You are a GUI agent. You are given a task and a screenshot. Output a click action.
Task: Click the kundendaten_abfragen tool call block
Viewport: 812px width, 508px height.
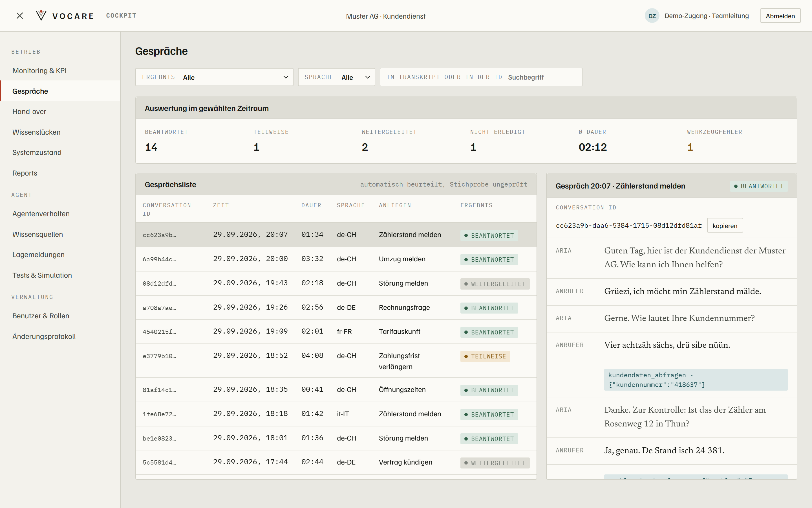pos(696,380)
